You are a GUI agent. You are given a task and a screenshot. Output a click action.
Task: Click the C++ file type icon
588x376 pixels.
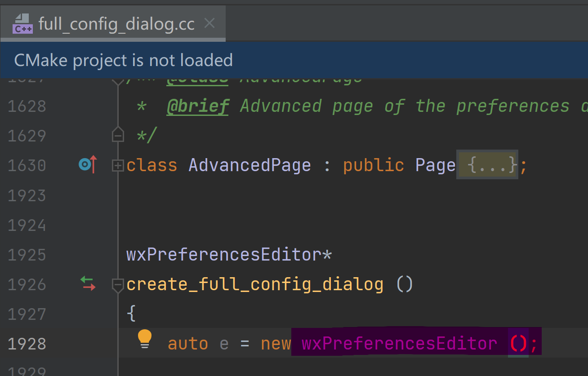point(23,24)
